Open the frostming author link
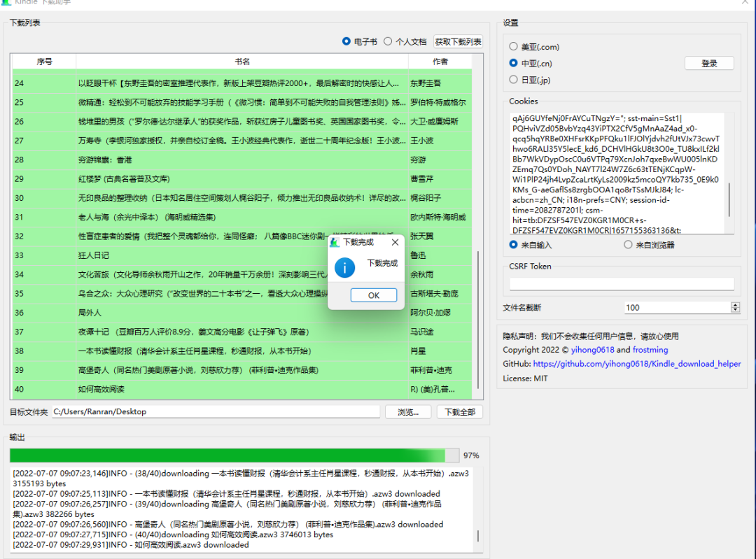 point(650,350)
